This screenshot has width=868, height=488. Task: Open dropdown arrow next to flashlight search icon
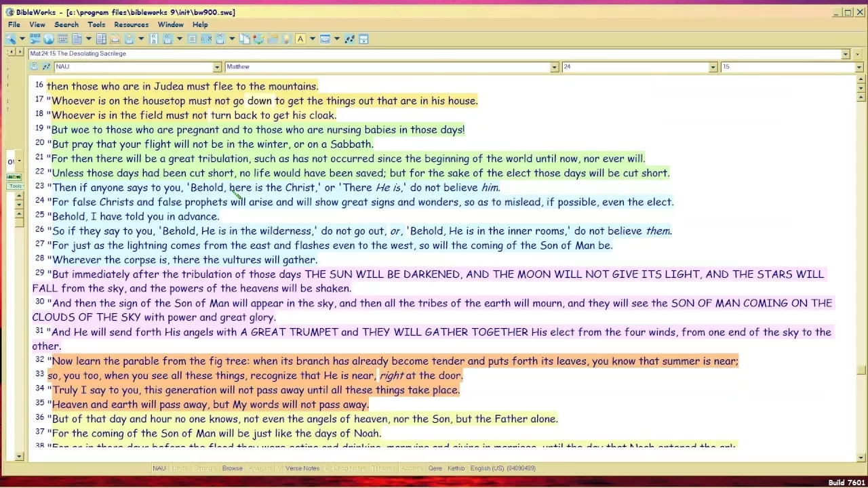pos(22,39)
